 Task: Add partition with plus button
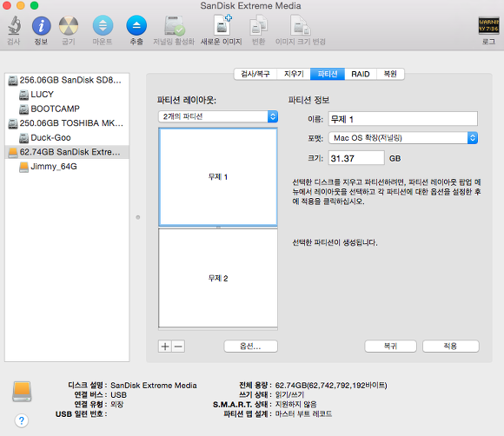pyautogui.click(x=165, y=347)
